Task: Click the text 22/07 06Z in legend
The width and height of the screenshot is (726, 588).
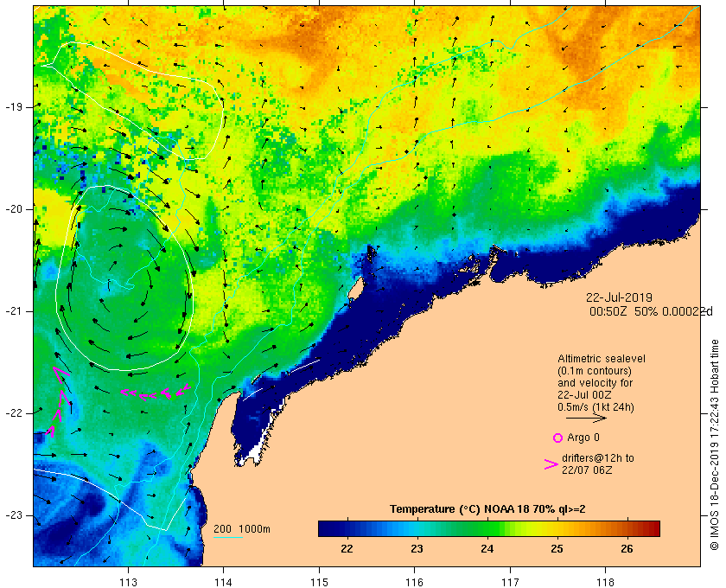Action: point(587,470)
